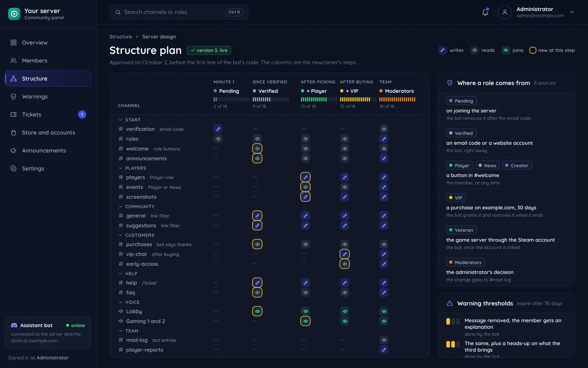Click the writes pencil legend icon
This screenshot has width=588, height=368.
tap(442, 50)
